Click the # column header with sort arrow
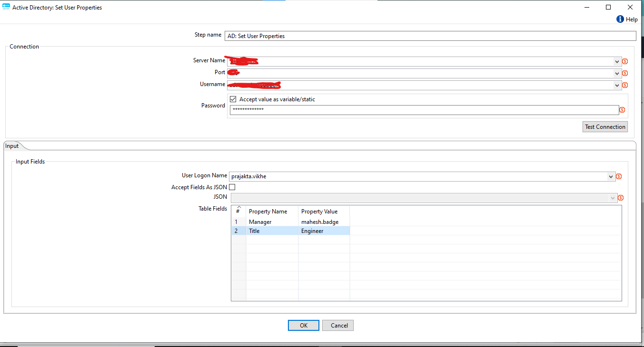The image size is (644, 347). pyautogui.click(x=238, y=212)
